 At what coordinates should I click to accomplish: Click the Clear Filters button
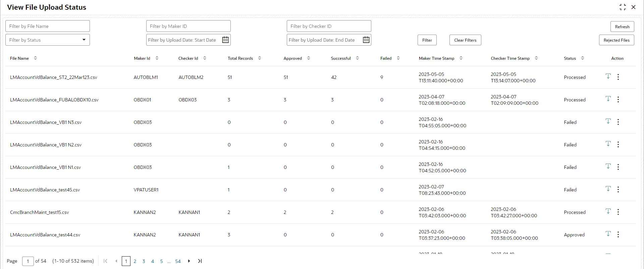coord(465,40)
